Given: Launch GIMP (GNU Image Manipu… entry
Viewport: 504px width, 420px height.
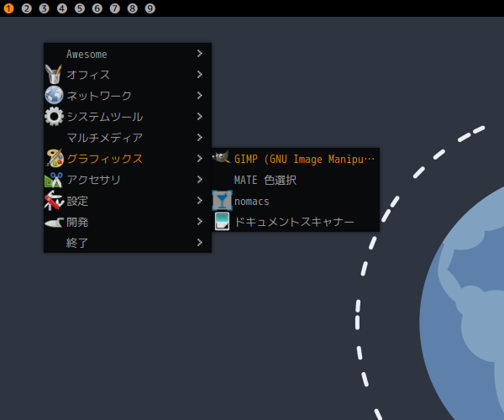Looking at the screenshot, I should tap(296, 159).
